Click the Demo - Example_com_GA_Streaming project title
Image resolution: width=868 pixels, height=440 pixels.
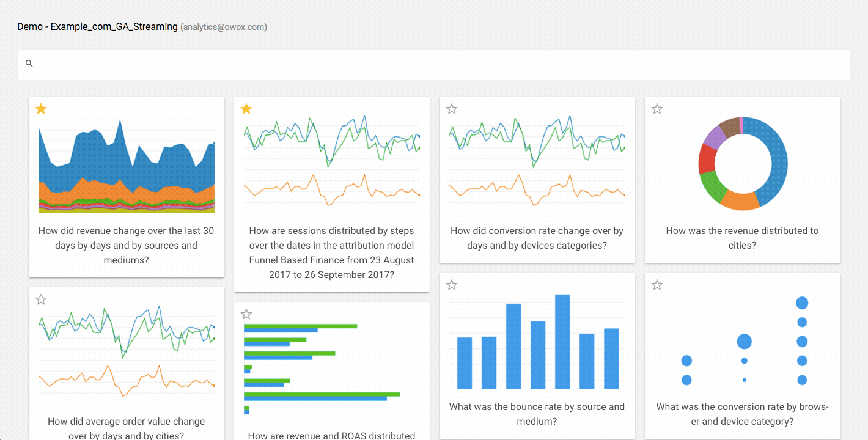[x=97, y=27]
